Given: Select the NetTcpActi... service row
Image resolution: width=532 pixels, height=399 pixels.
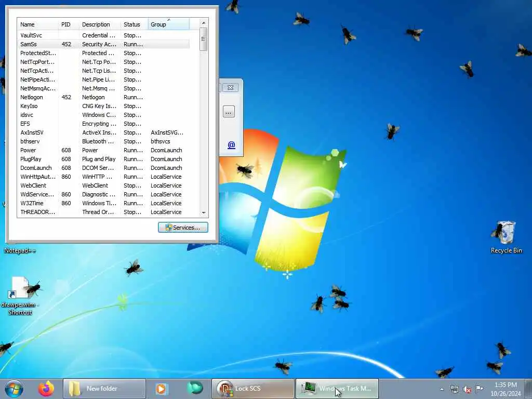Looking at the screenshot, I should pyautogui.click(x=103, y=71).
